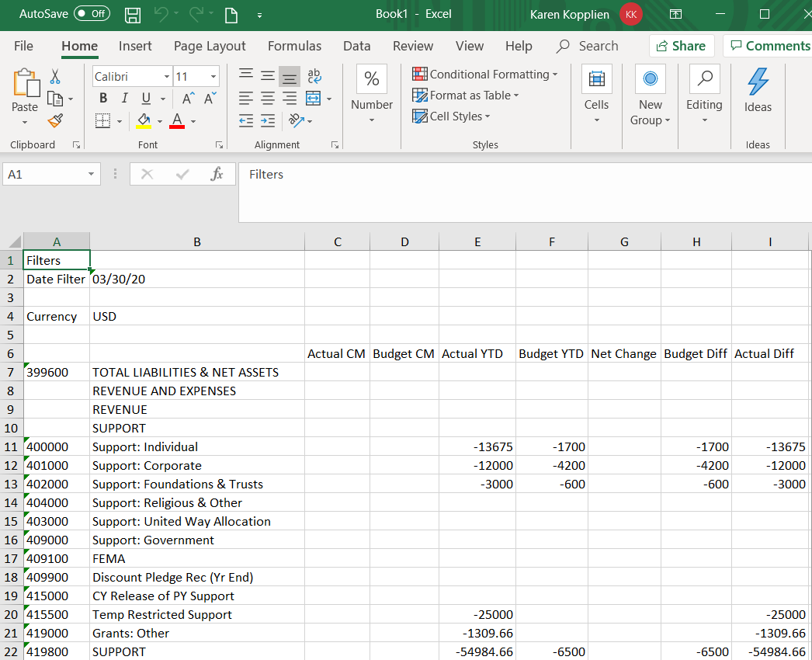Open the Conditional Formatting dropdown
This screenshot has width=812, height=660.
click(485, 73)
